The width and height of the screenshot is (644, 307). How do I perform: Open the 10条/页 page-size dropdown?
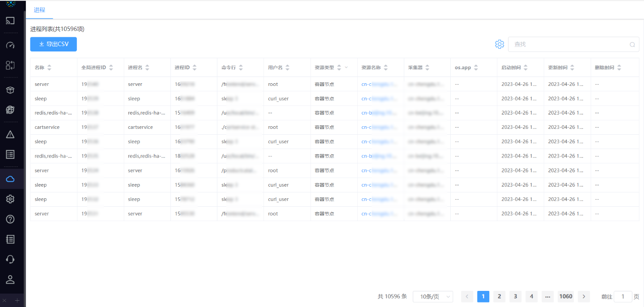(432, 296)
